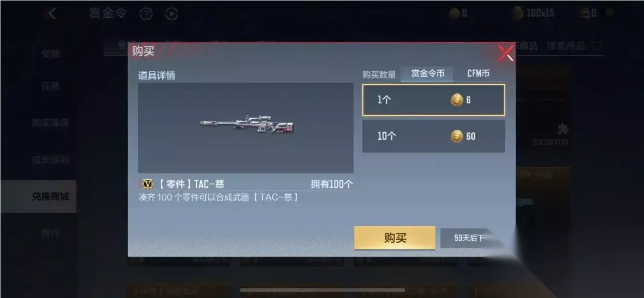The height and width of the screenshot is (298, 644).
Task: Open 排行 in the sidebar
Action: point(50,233)
